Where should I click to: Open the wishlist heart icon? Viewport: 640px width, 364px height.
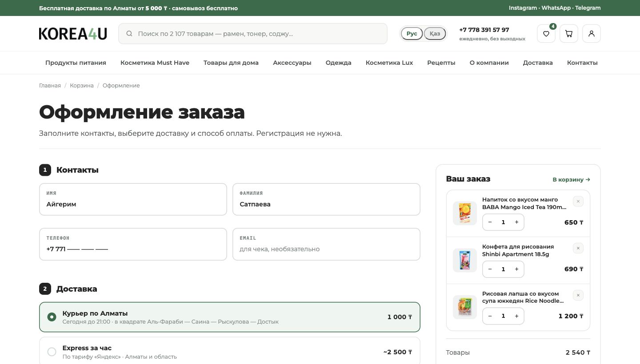point(546,34)
